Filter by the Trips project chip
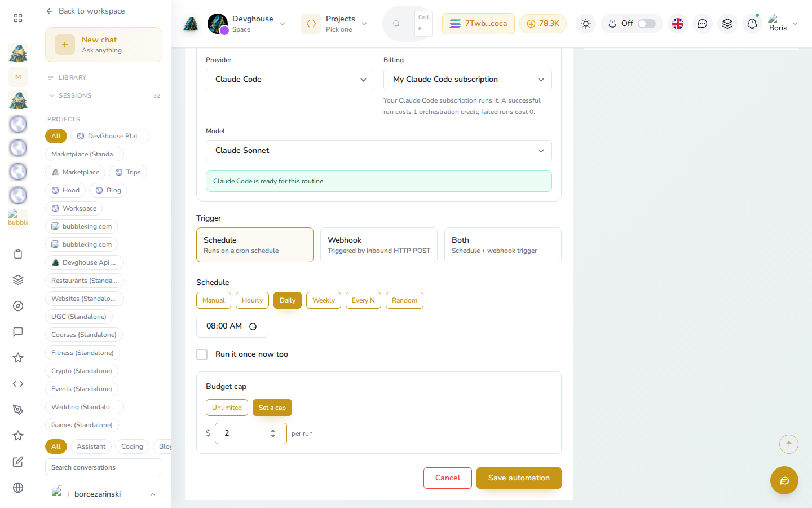The image size is (812, 508). tap(128, 172)
